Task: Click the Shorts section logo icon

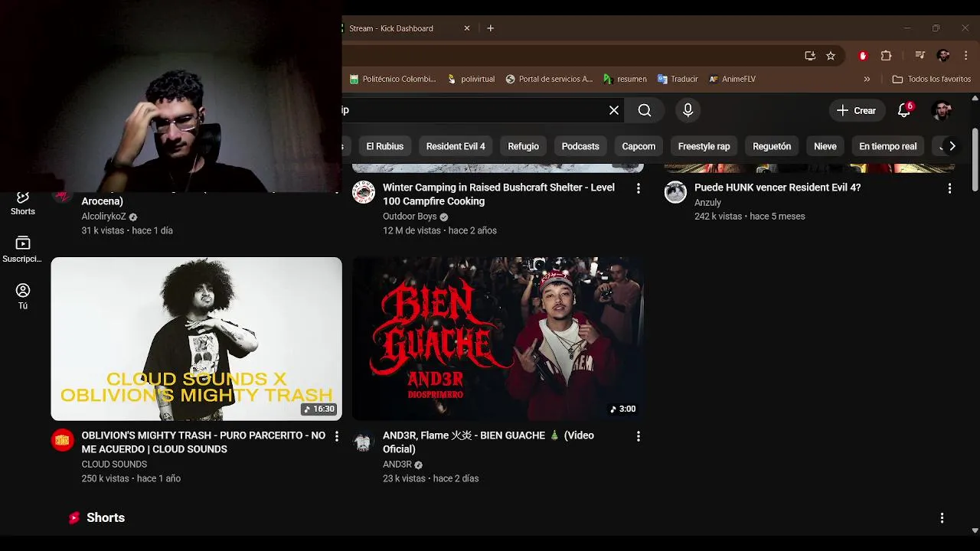Action: 74,518
